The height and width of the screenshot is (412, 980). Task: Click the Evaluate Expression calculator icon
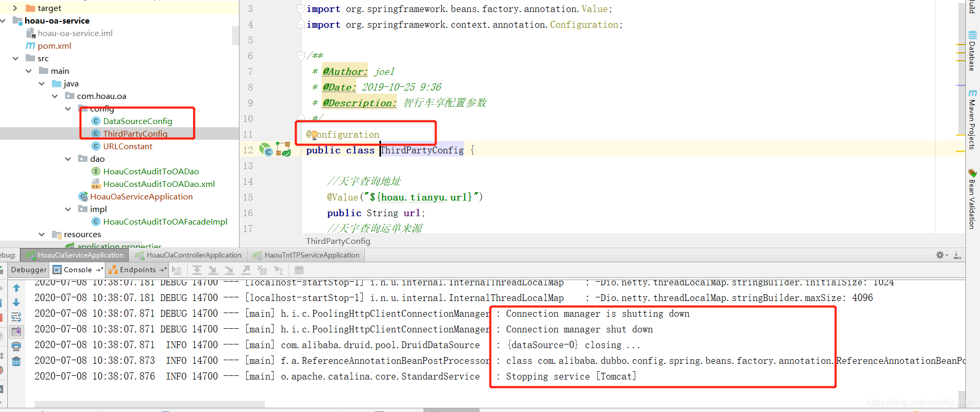coord(299,270)
